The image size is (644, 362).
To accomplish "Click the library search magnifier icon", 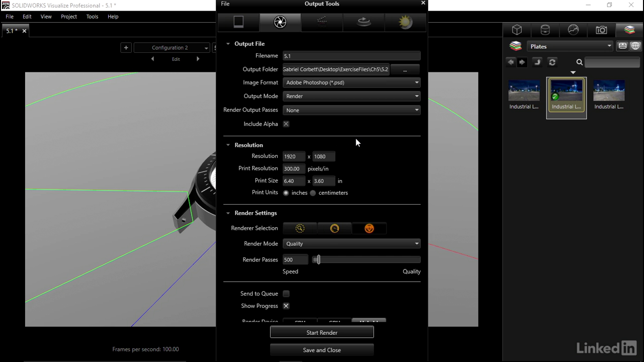I will coord(580,62).
